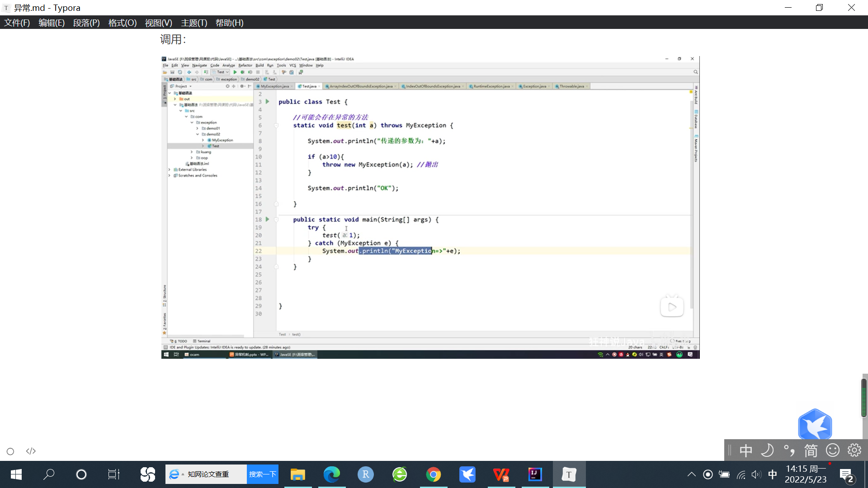Expand hidden system tray icons chevron
The width and height of the screenshot is (868, 488).
691,474
